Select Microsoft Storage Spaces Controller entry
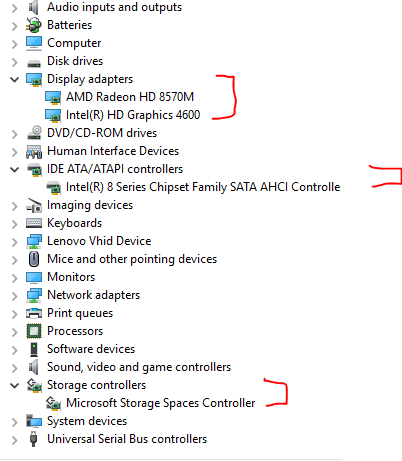The image size is (402, 461). coord(161,403)
